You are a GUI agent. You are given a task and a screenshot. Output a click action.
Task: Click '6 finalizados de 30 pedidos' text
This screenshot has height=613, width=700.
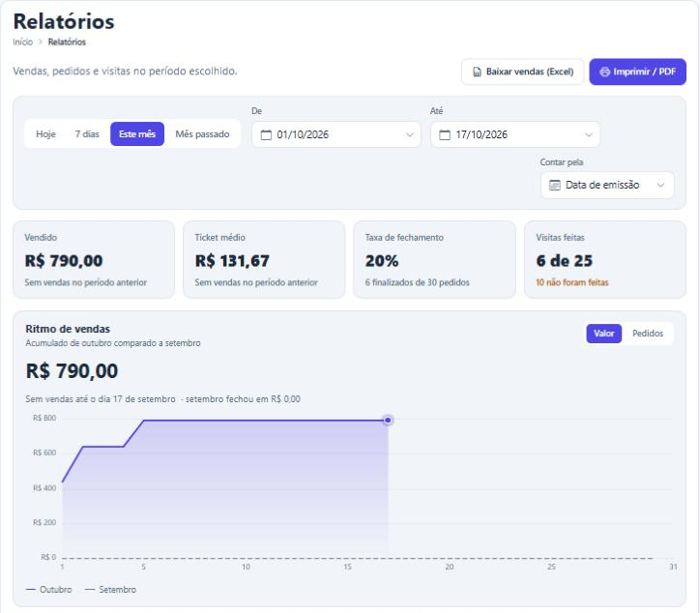(x=418, y=282)
